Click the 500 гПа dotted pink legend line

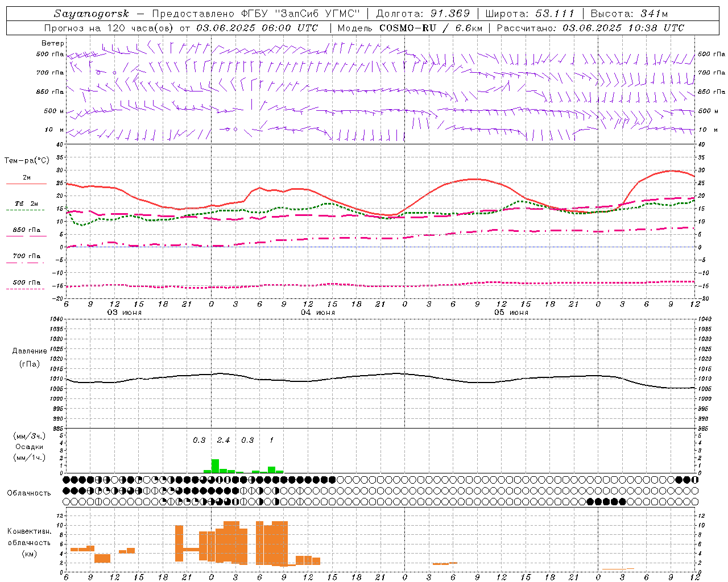(26, 289)
